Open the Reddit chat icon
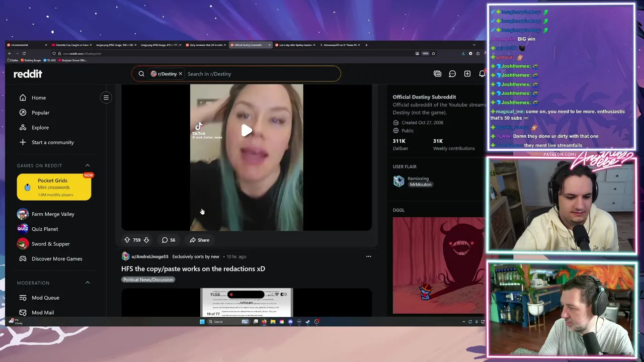Screen dimensions: 644x362 point(452,74)
